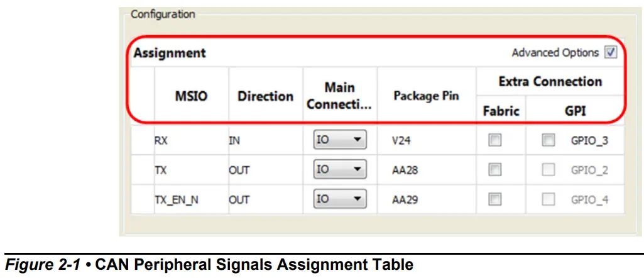Click the Package Pin column header
The image size is (644, 278).
(426, 96)
